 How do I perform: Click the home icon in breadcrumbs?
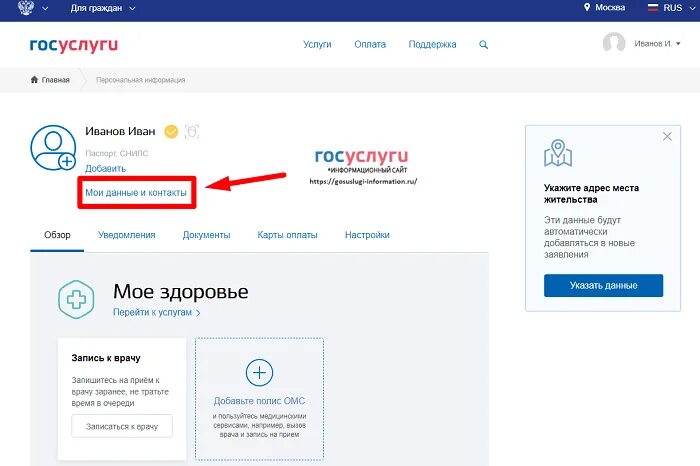tap(34, 79)
